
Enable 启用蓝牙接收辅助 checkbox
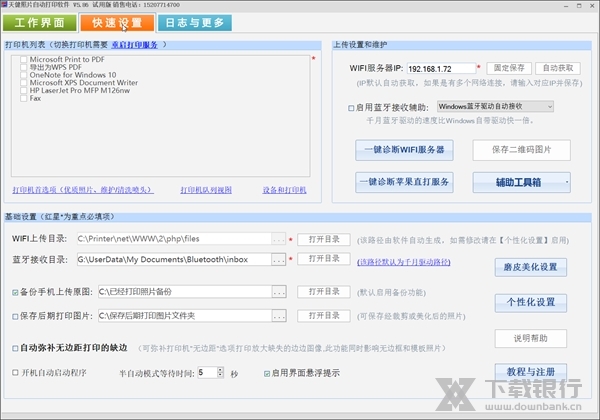351,108
